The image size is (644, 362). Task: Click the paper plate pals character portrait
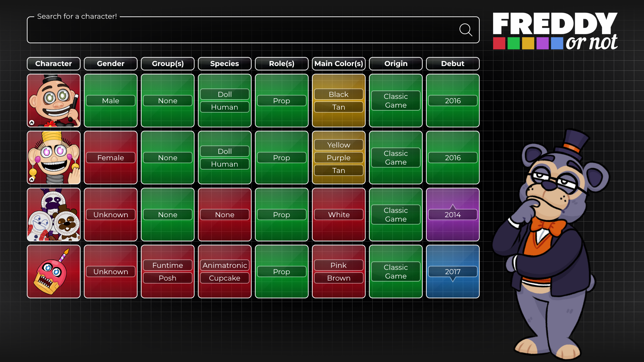coord(54,215)
